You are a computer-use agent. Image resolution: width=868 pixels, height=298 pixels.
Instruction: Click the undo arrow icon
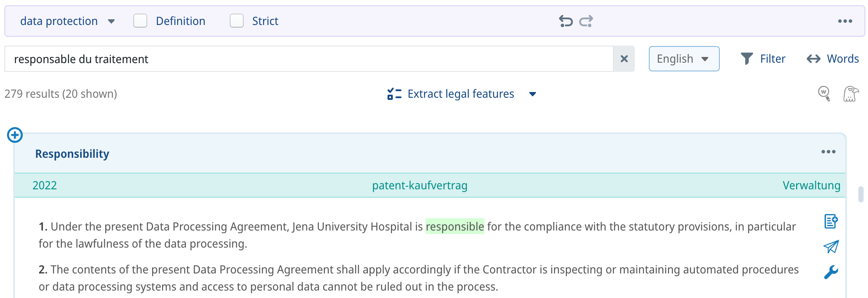coord(566,21)
